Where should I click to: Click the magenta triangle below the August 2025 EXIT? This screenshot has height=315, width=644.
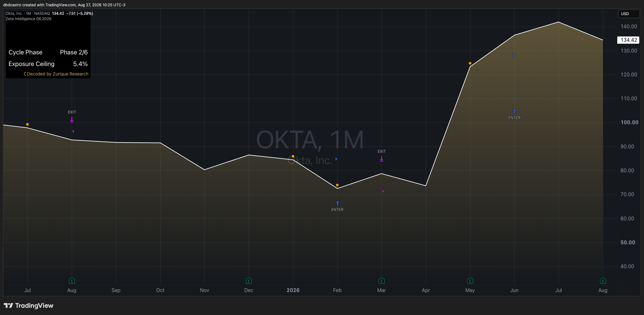73,131
